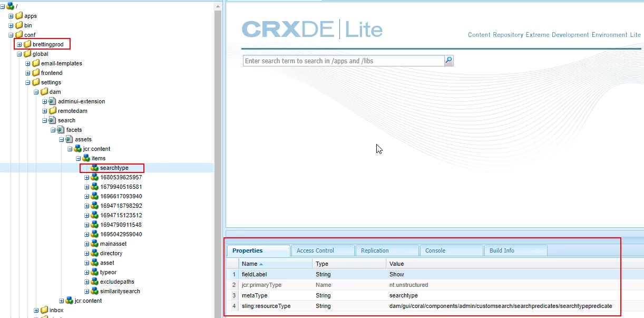Click the typeor node icon

(x=95, y=272)
